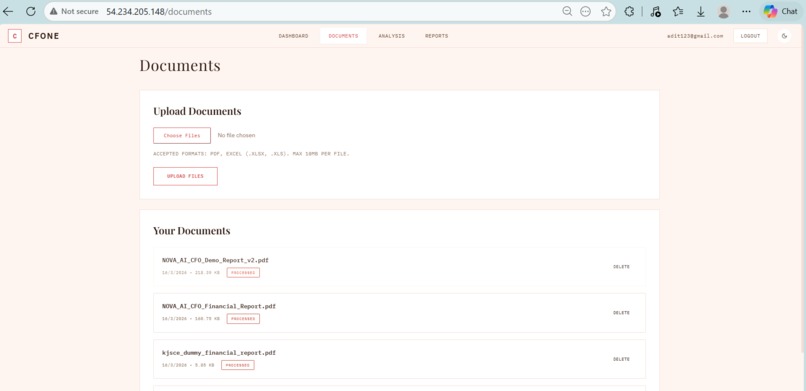Click the CFONE brand name

(44, 36)
